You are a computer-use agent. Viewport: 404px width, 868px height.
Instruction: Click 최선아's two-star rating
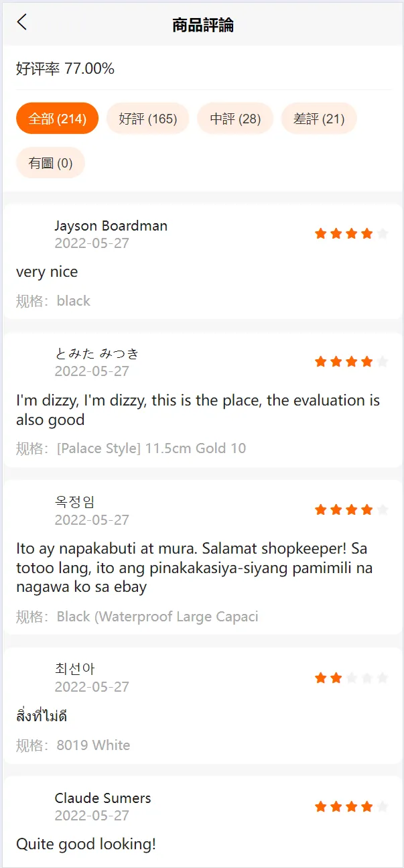(352, 678)
